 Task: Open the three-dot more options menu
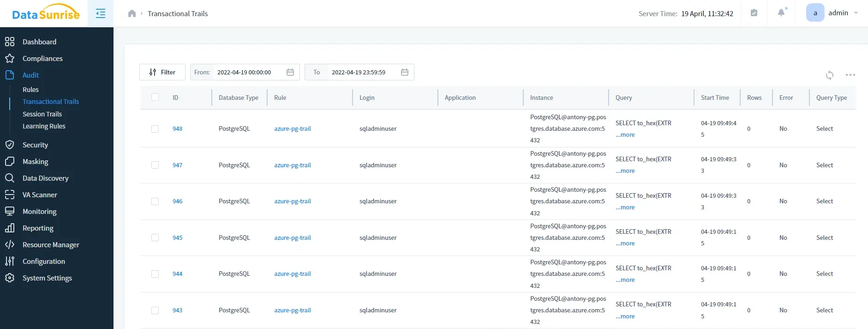(x=850, y=75)
